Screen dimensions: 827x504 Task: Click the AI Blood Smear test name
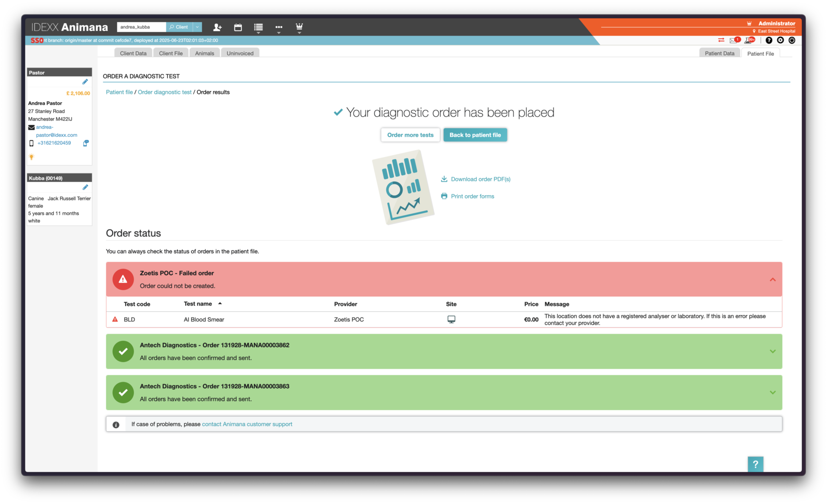click(x=204, y=320)
